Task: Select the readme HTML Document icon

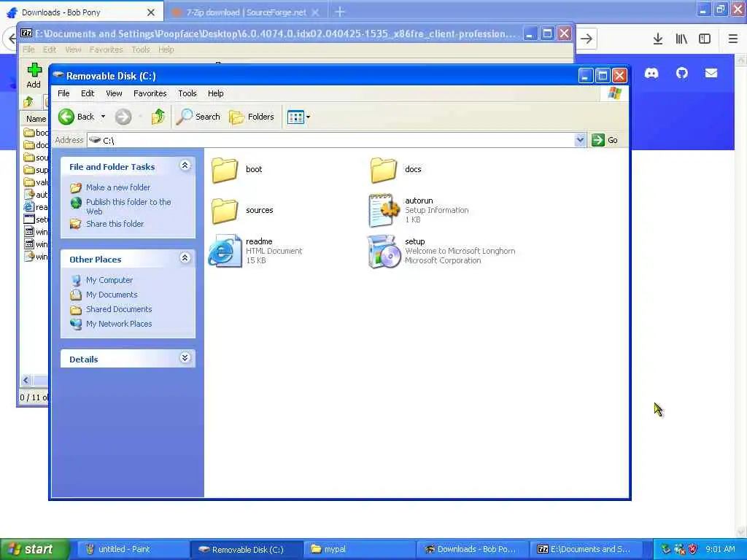Action: (x=225, y=251)
